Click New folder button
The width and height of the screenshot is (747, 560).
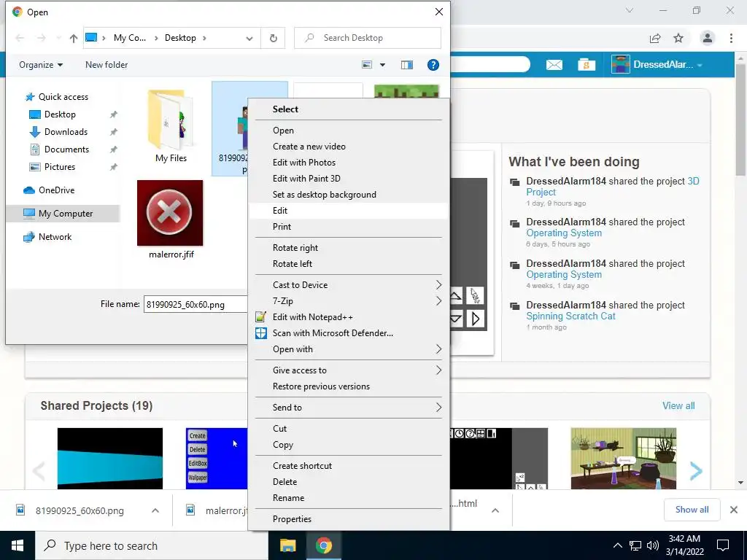point(107,65)
